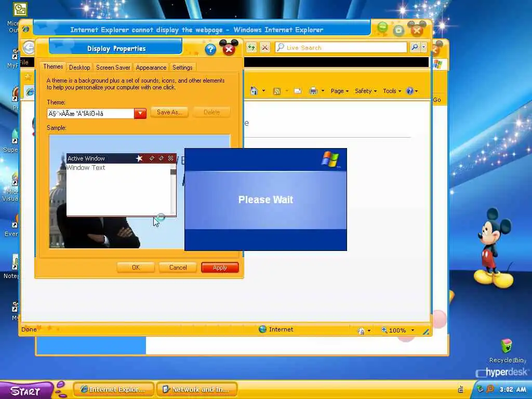Click the Home icon in IE toolbar

click(x=254, y=91)
